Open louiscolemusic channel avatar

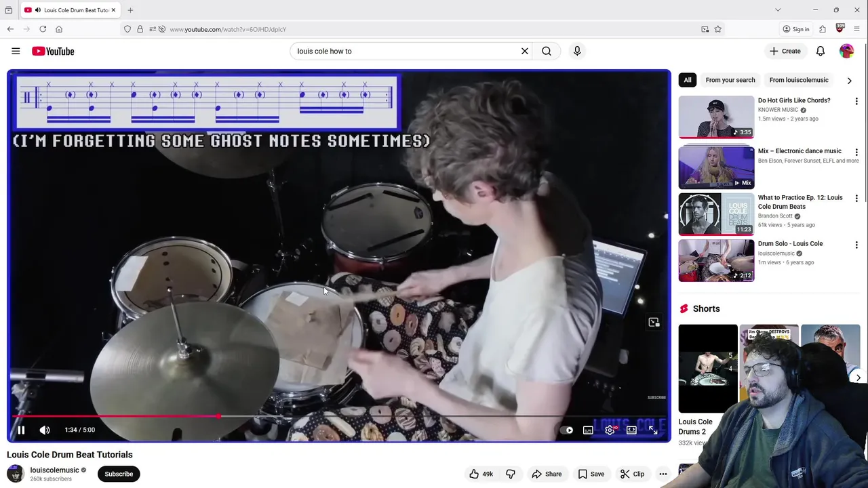[x=15, y=474]
